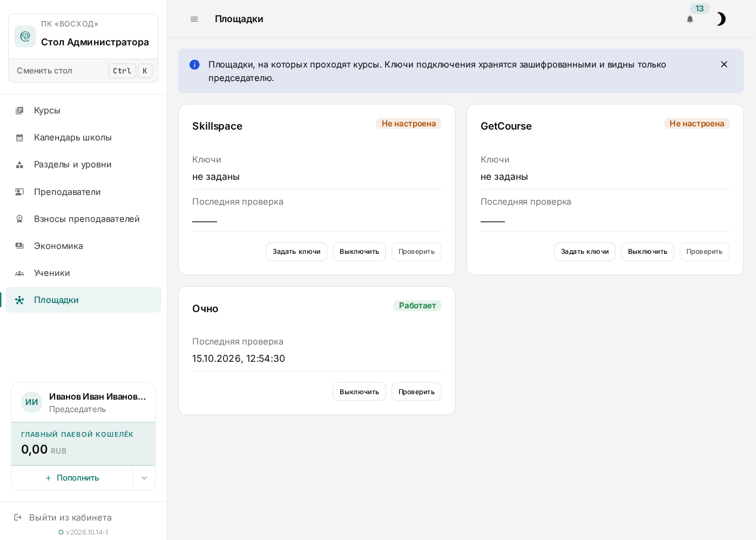Click Сменить стол workspace switcher
This screenshot has height=540, width=756.
point(83,71)
